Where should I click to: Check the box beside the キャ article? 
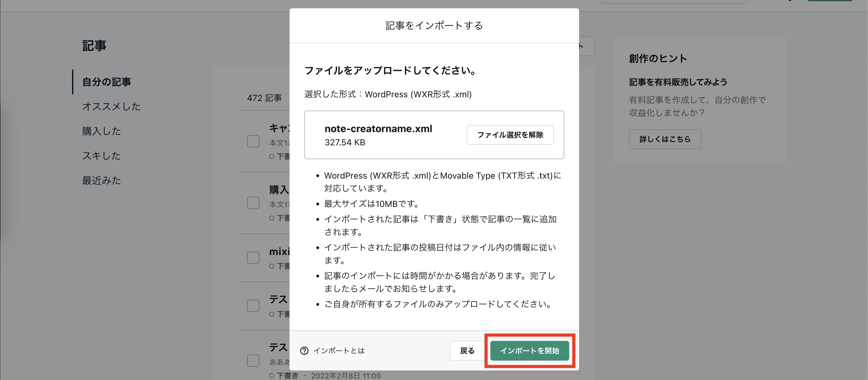tap(253, 141)
